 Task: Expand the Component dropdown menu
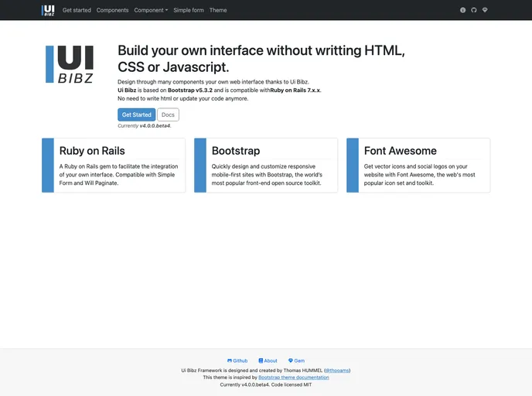click(x=151, y=10)
